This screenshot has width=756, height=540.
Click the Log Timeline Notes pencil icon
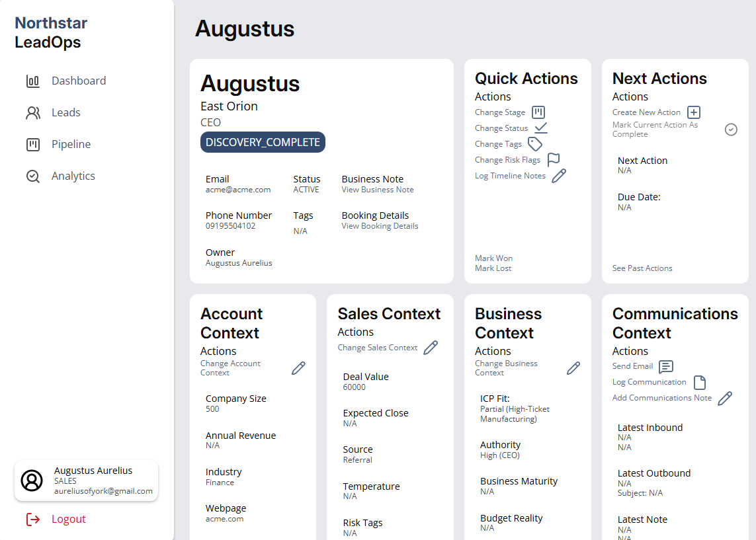(559, 176)
